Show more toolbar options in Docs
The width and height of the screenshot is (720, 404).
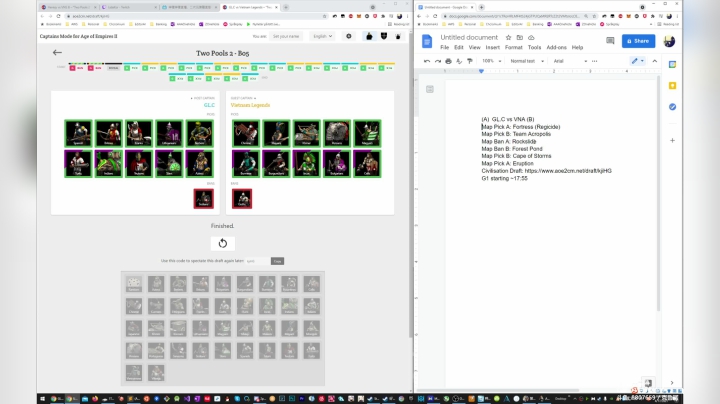pos(595,61)
